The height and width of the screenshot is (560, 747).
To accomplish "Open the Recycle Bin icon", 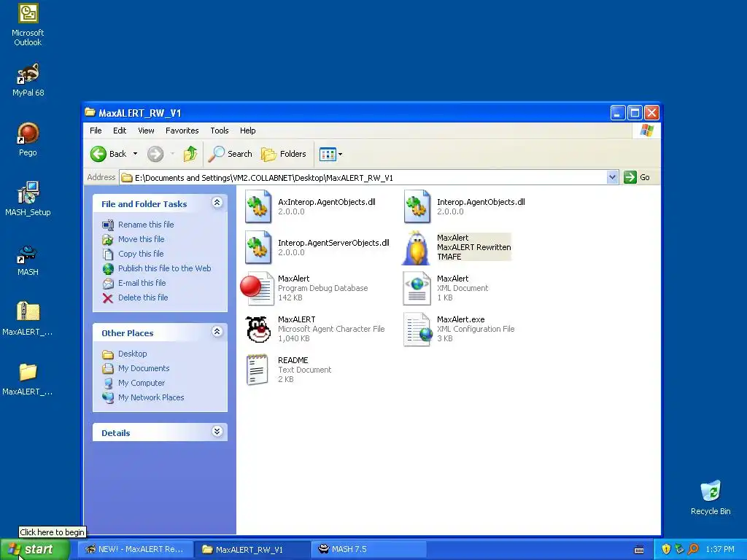I will (711, 492).
